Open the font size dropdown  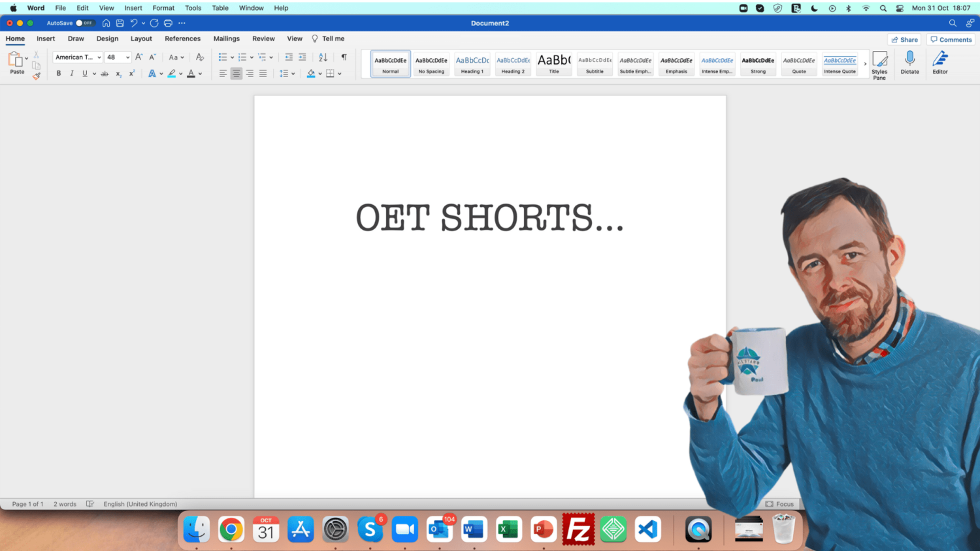coord(127,57)
